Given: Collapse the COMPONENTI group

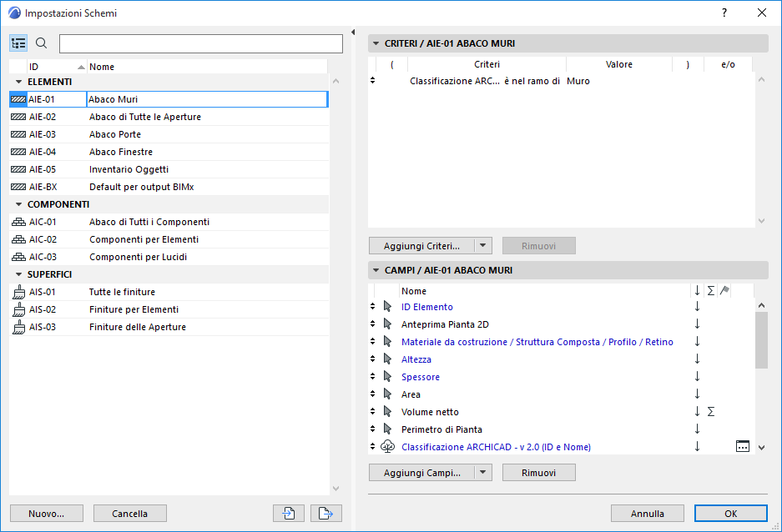Looking at the screenshot, I should click(x=18, y=204).
